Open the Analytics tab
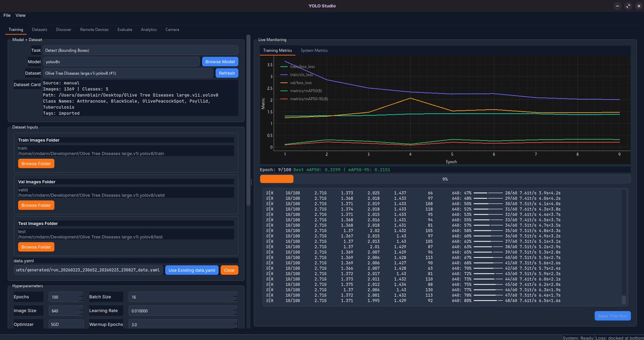 pyautogui.click(x=149, y=30)
